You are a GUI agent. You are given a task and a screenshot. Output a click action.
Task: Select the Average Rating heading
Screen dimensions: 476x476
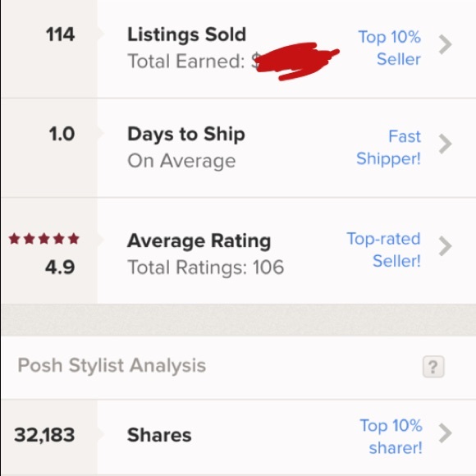click(x=199, y=241)
